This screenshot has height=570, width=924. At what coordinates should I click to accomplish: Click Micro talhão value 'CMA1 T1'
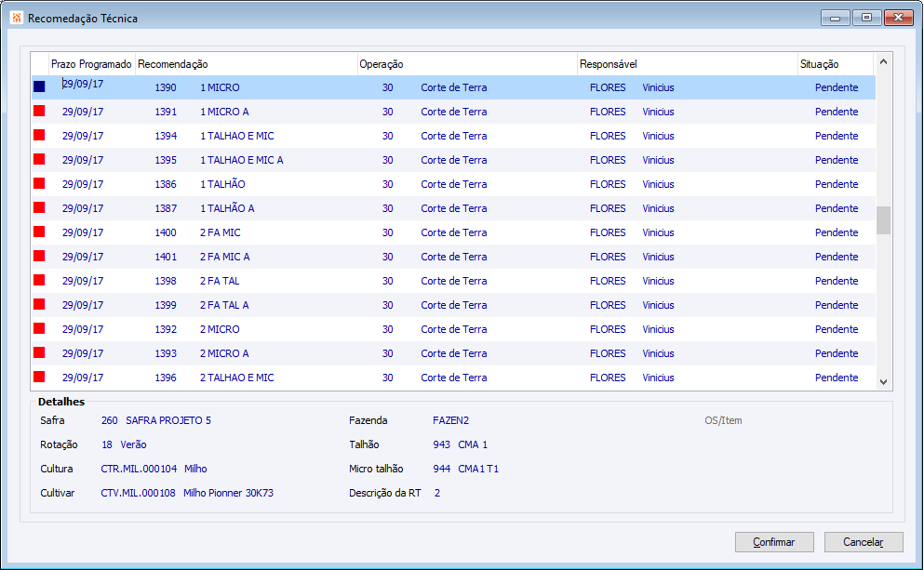click(x=478, y=469)
